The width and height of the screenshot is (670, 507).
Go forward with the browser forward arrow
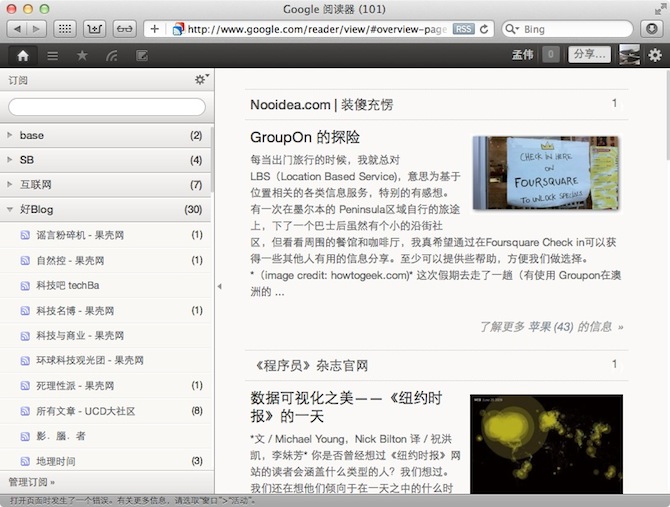37,29
